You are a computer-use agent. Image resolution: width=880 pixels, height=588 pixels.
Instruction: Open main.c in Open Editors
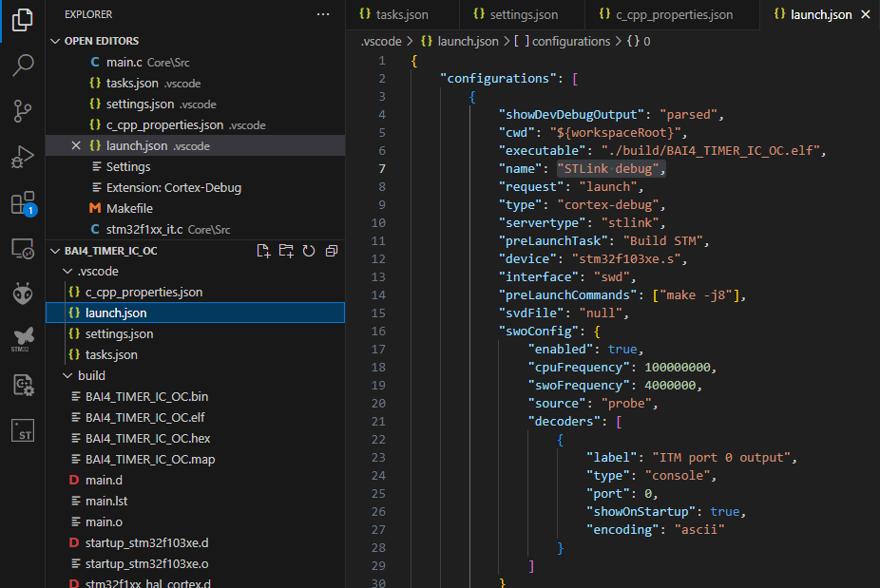124,63
